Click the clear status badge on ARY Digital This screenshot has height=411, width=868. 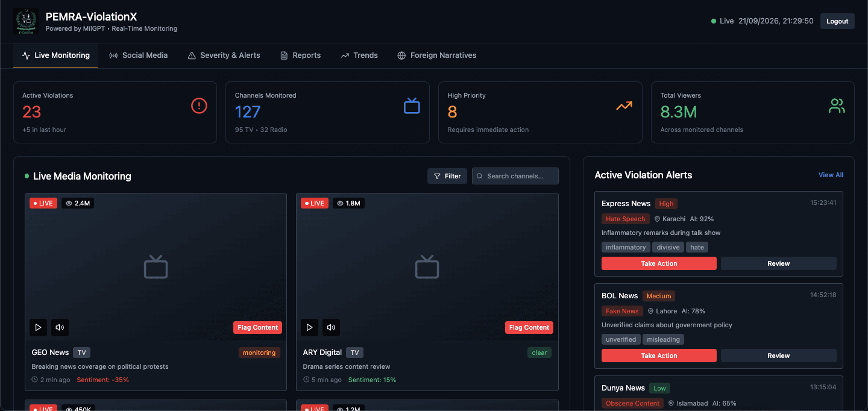point(539,353)
